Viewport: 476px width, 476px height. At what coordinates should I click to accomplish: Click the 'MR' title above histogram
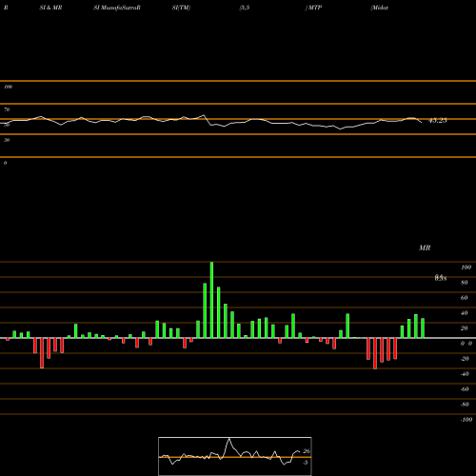[x=425, y=248]
